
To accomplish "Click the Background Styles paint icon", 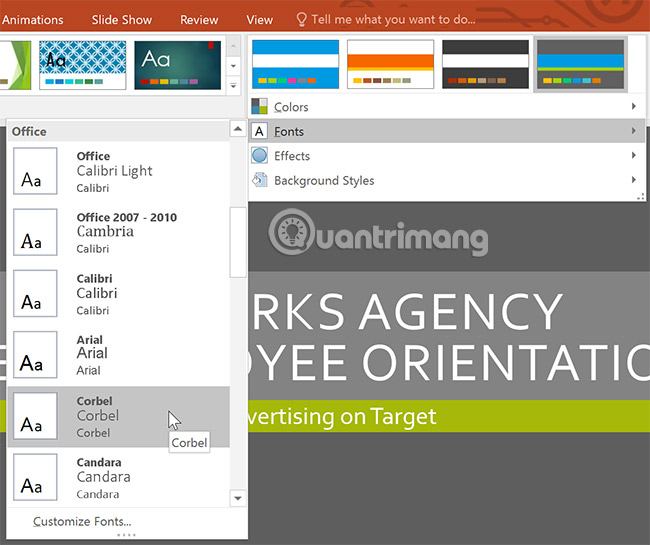I will [x=260, y=180].
